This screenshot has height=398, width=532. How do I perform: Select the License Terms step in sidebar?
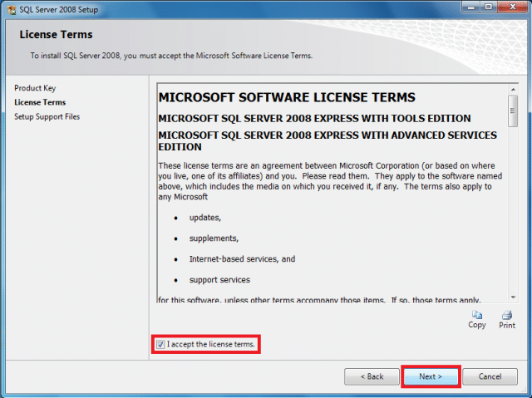pos(40,102)
